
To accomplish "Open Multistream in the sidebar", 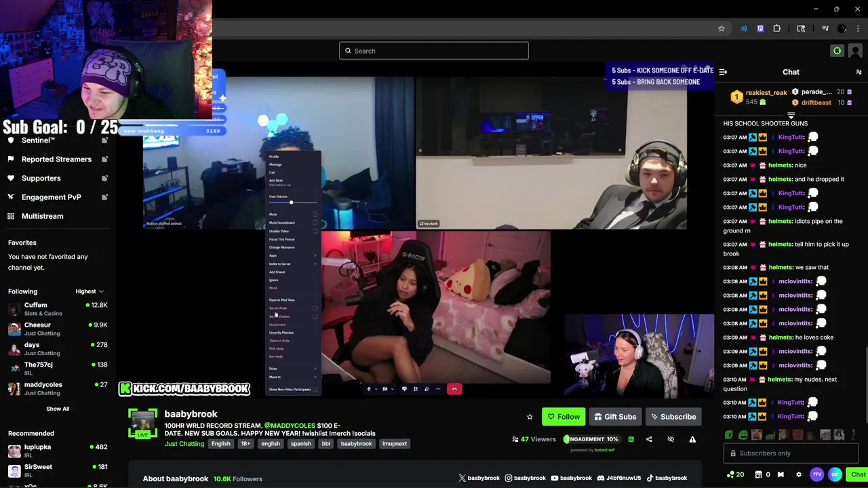I will tap(42, 216).
